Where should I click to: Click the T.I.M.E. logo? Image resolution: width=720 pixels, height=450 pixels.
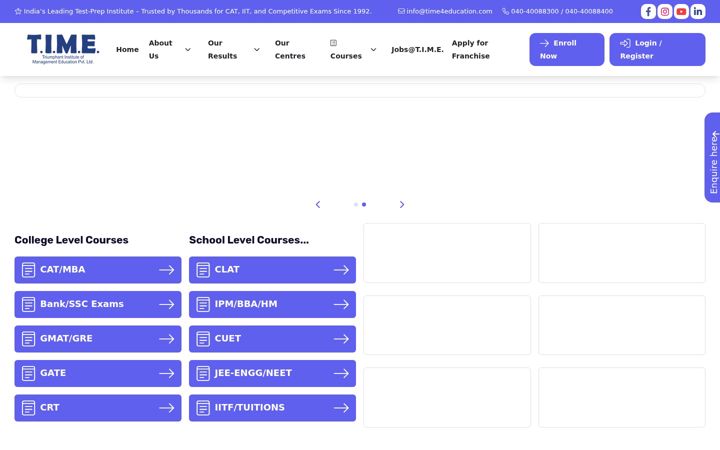click(63, 49)
